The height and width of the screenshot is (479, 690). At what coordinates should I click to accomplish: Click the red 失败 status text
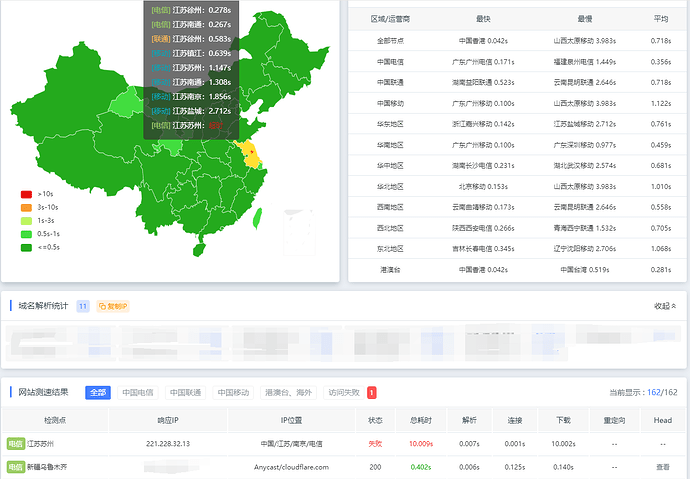click(x=375, y=444)
